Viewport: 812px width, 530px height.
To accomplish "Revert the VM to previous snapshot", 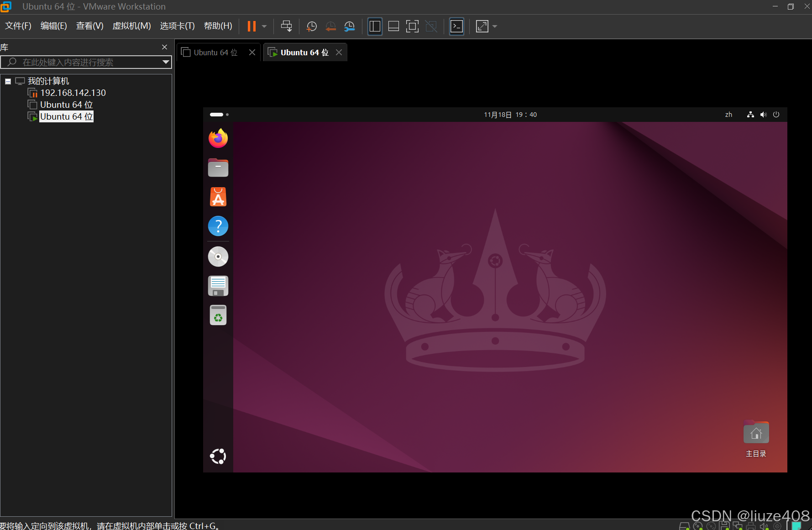I will (331, 26).
